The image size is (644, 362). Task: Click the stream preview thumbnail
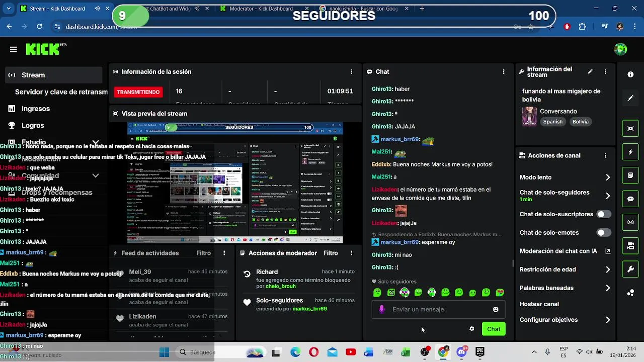235,183
